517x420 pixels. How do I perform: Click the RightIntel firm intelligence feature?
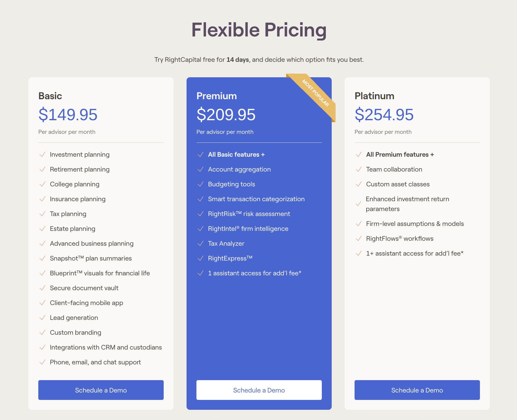coord(248,229)
